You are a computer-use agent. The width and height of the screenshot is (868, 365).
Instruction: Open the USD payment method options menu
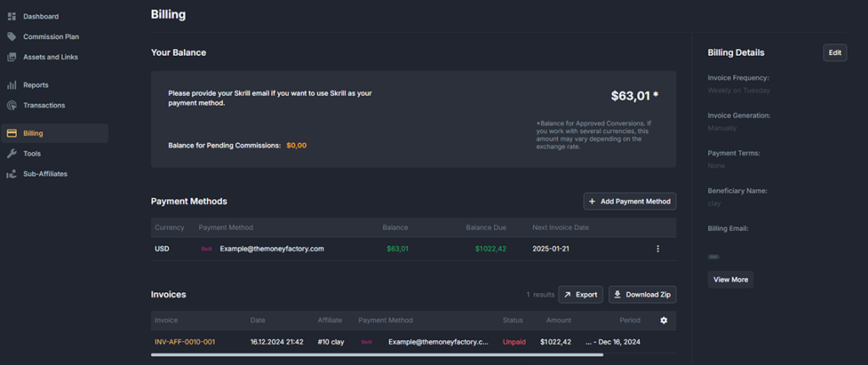[x=658, y=249]
